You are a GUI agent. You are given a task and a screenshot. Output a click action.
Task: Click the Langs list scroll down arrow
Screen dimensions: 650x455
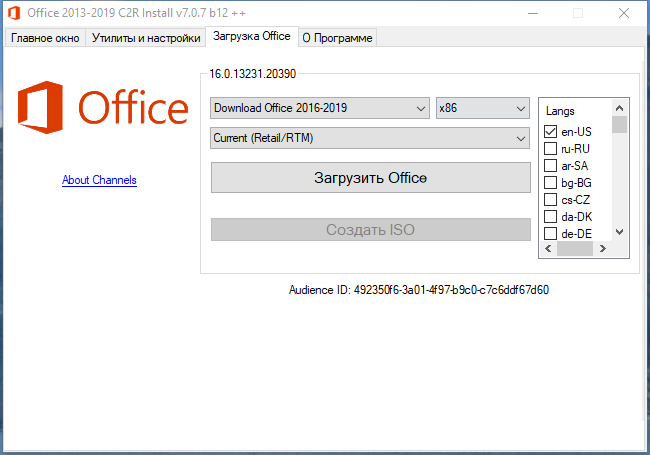[619, 232]
